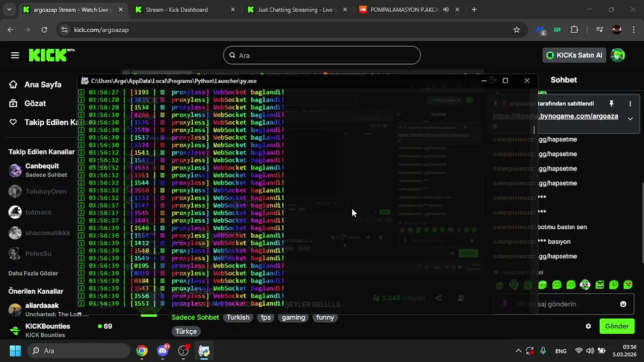Select the Türkçe language tag
The image size is (644, 362).
[186, 331]
